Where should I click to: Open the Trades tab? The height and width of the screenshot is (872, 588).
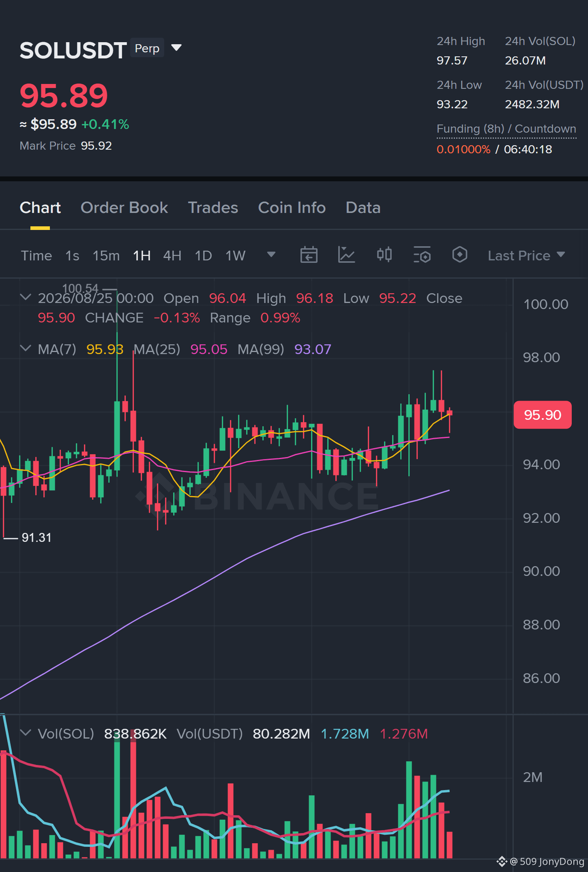coord(213,208)
